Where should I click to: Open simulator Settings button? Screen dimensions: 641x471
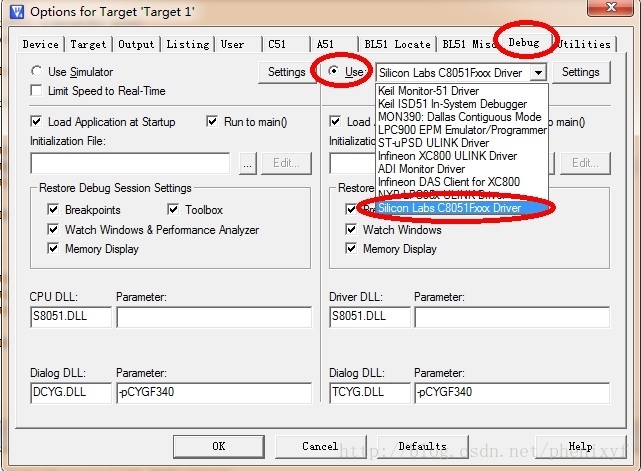point(287,72)
